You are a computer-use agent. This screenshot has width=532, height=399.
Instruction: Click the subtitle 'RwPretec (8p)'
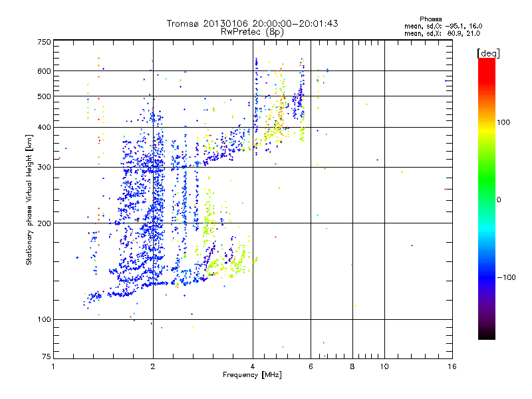[252, 32]
